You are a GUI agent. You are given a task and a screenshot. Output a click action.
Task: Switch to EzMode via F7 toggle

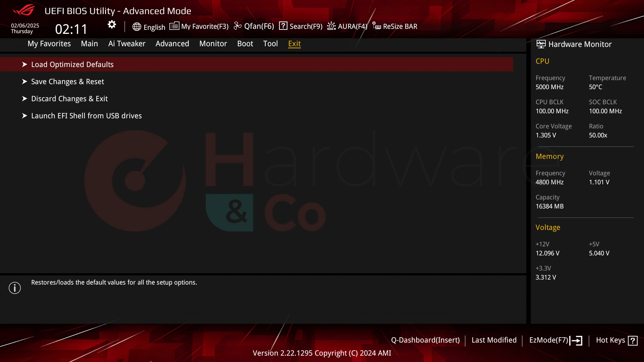[555, 340]
